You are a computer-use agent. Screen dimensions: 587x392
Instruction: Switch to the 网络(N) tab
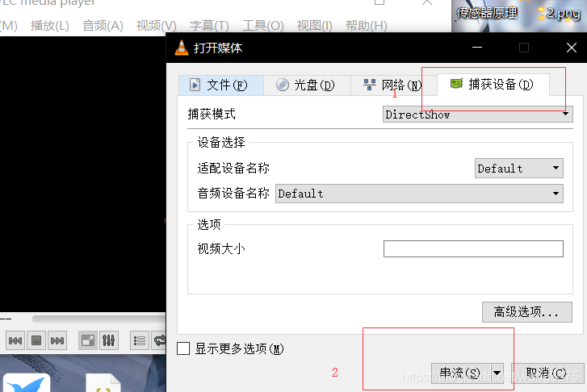point(393,85)
